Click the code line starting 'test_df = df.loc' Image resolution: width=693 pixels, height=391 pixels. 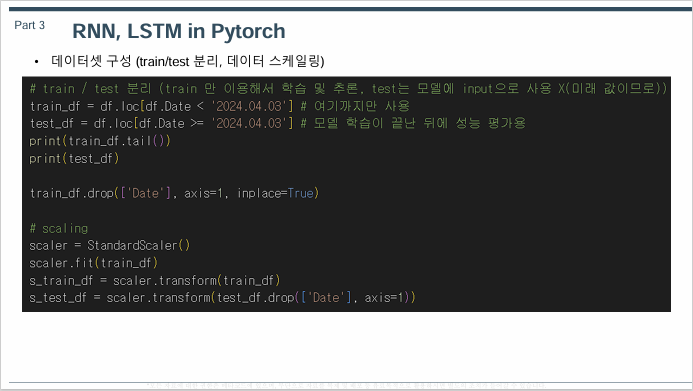(x=278, y=123)
